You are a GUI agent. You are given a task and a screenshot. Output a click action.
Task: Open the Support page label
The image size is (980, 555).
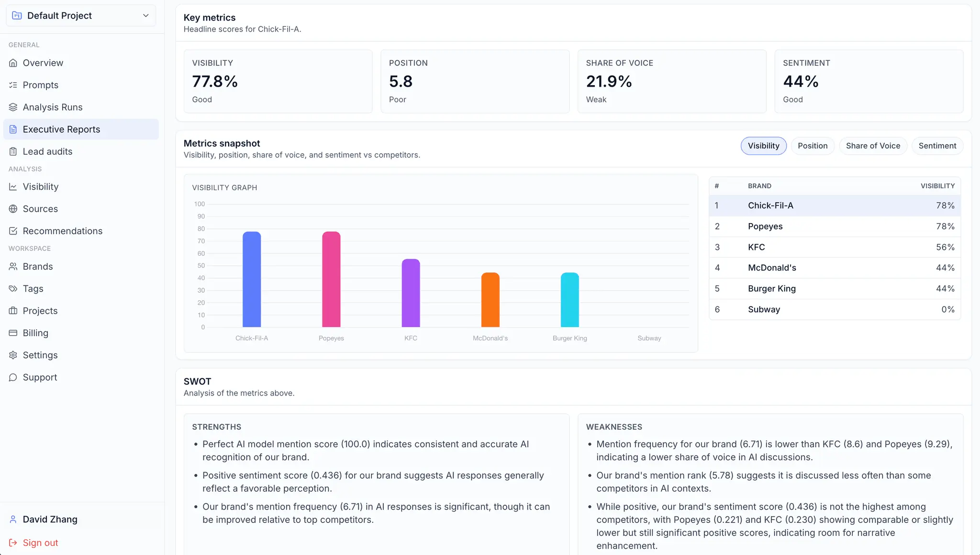click(x=40, y=377)
